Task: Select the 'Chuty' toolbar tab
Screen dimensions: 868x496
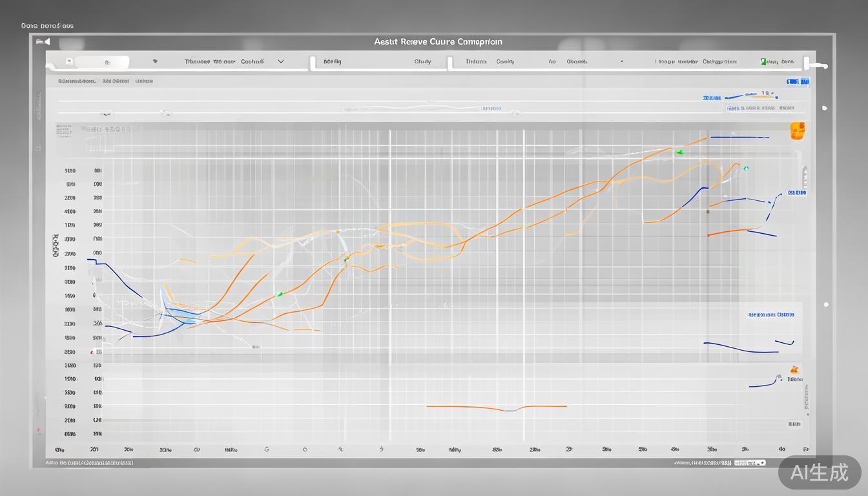Action: tap(422, 62)
